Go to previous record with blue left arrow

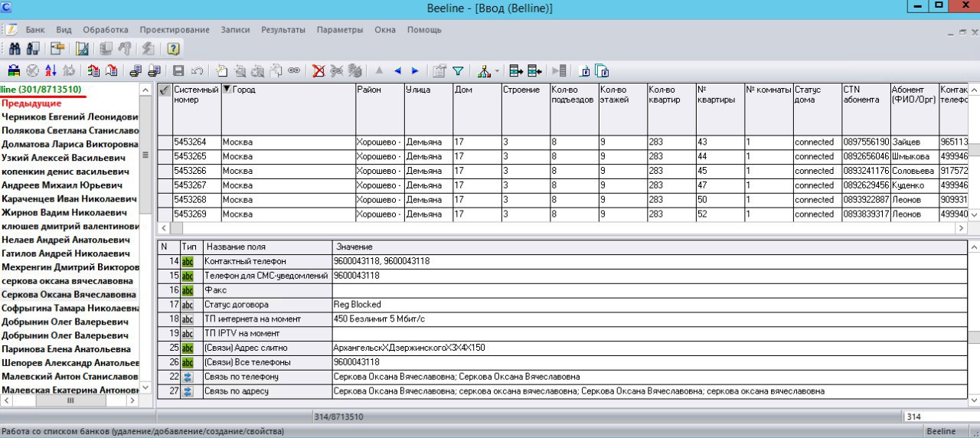397,70
